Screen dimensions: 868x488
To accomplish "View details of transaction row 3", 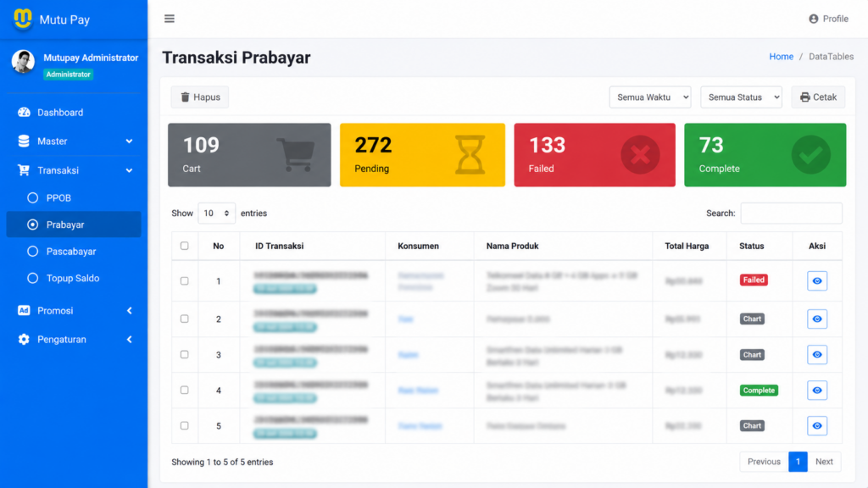I will [x=817, y=355].
